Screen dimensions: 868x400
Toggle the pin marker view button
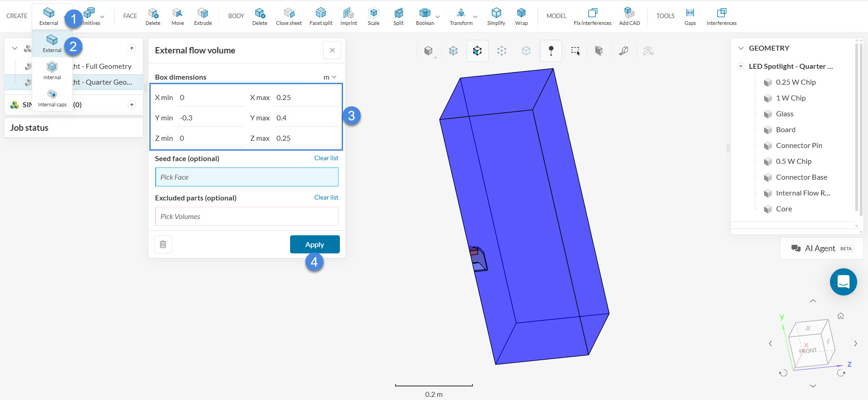(x=551, y=51)
